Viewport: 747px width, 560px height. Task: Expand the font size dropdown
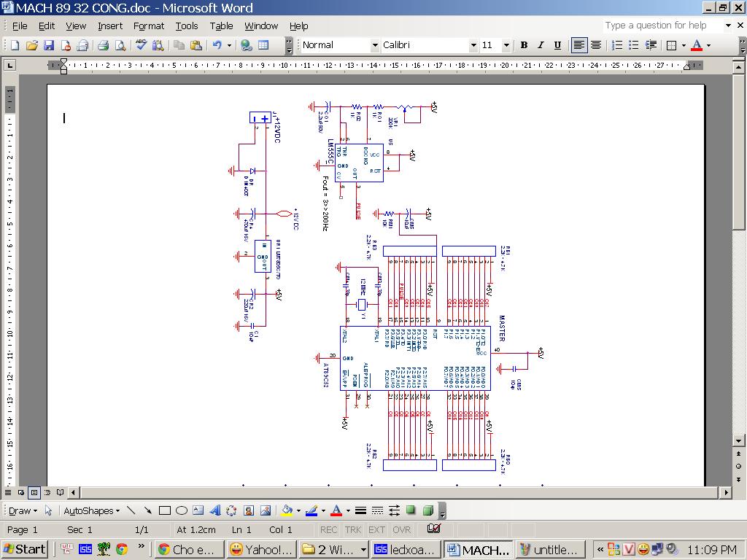[506, 45]
